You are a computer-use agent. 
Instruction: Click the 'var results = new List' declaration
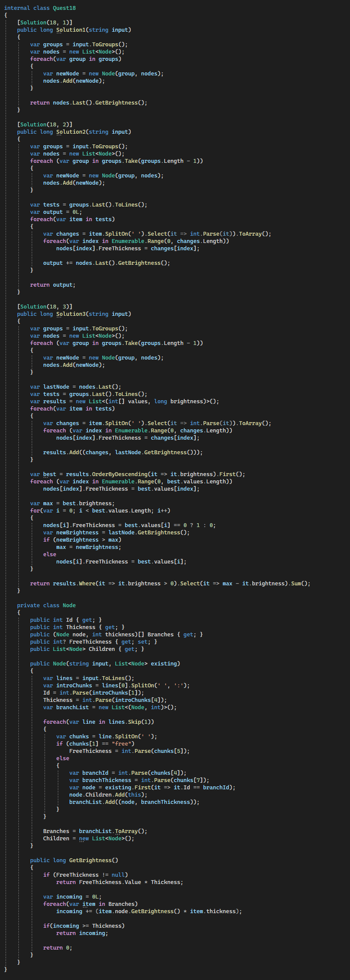(125, 401)
